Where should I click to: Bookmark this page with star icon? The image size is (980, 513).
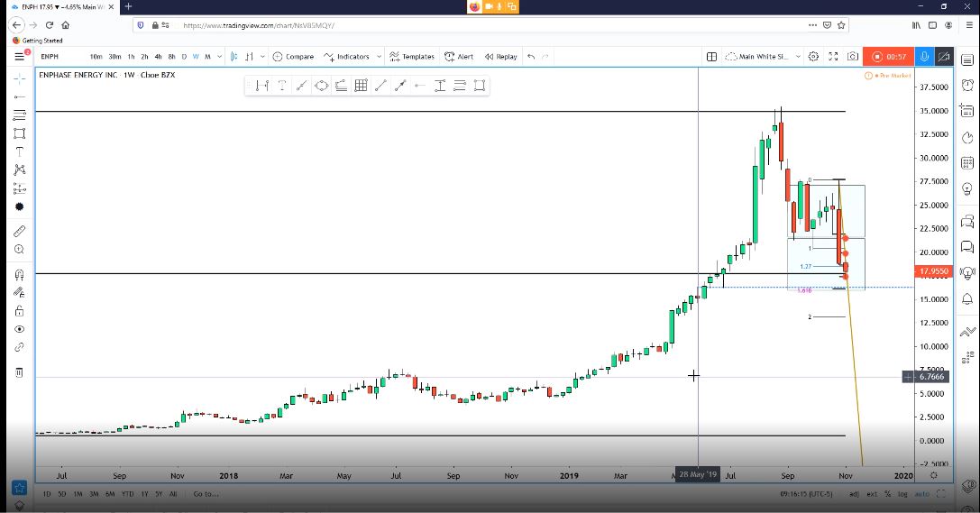[841, 25]
